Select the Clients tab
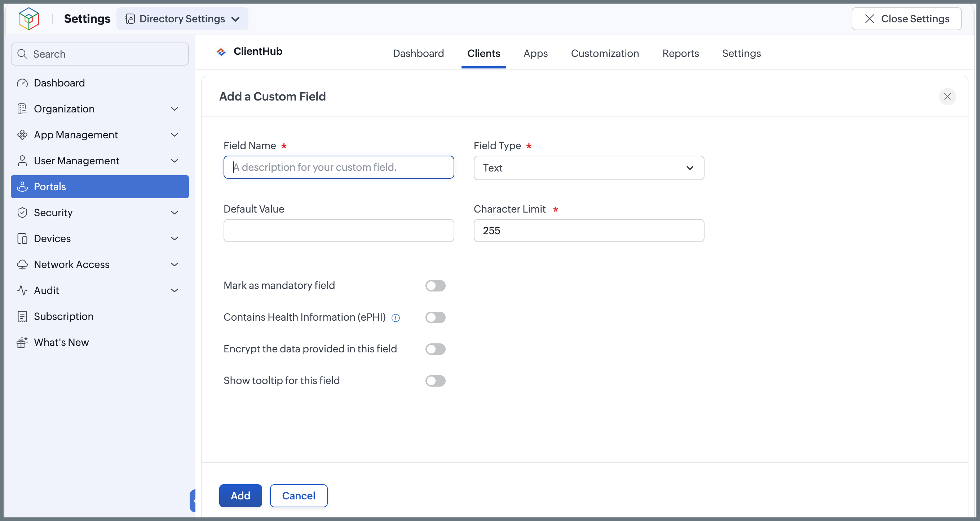 [x=484, y=53]
